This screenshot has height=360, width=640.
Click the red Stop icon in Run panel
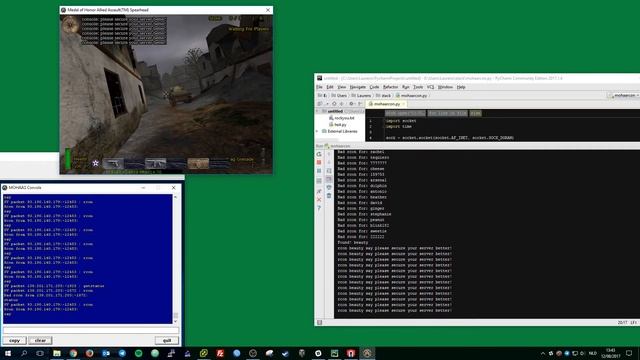(319, 162)
